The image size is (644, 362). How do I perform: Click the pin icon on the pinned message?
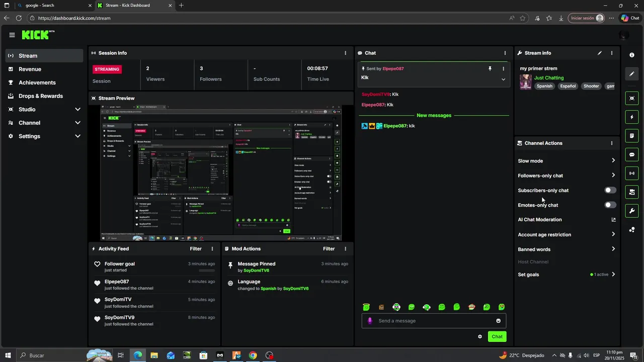click(490, 68)
